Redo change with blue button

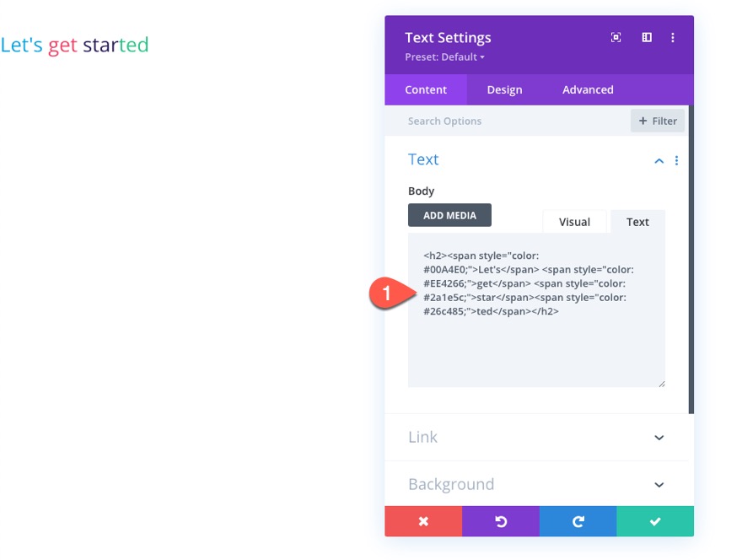[578, 521]
